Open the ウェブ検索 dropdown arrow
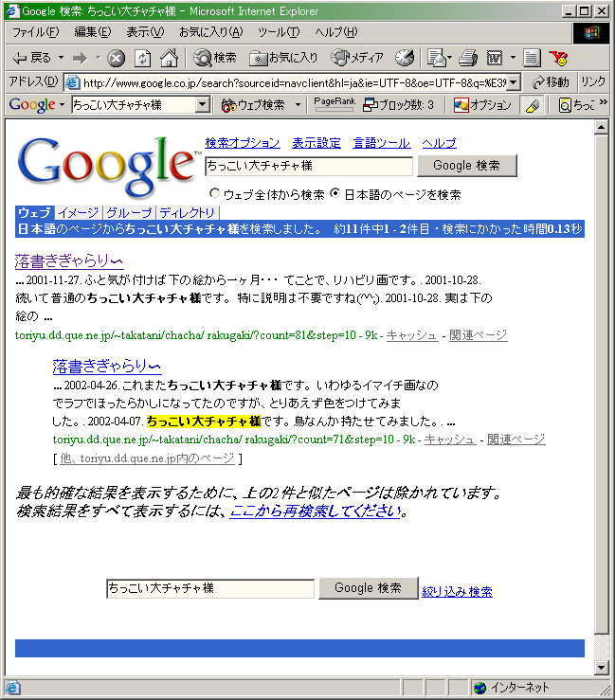Viewport: 615px width, 700px height. 298,105
